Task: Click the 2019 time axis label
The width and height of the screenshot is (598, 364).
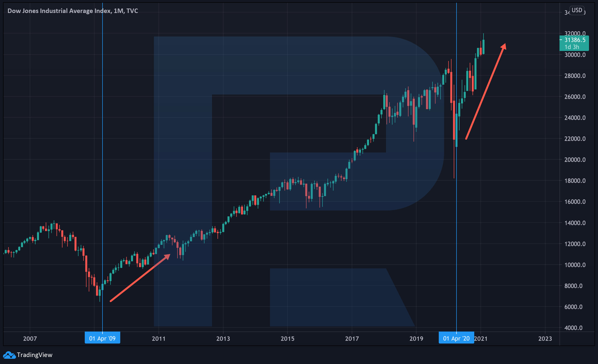Action: [416, 339]
